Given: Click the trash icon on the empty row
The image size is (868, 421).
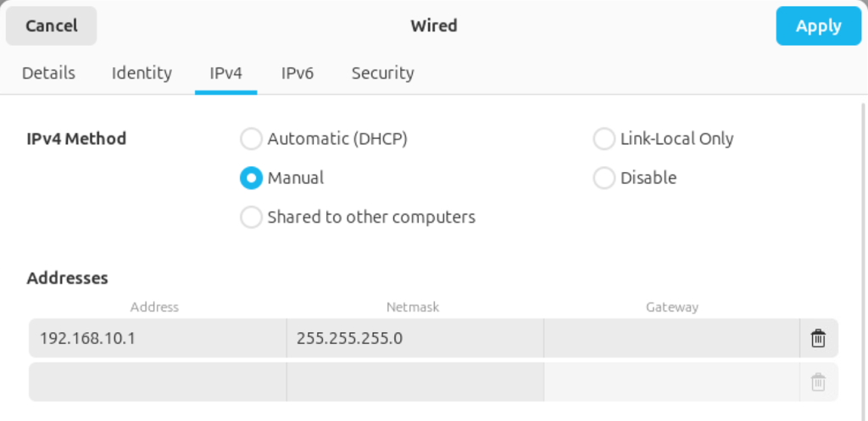Looking at the screenshot, I should [818, 382].
